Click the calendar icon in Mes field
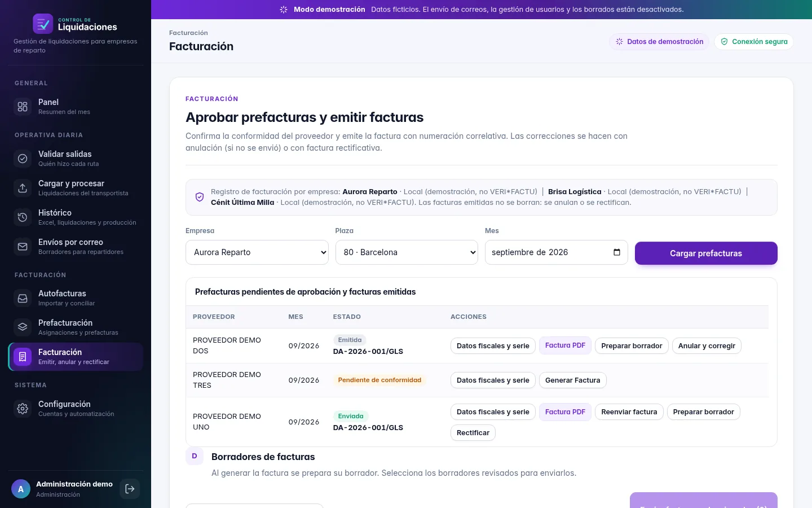Screen dimensions: 812x508 point(617,252)
